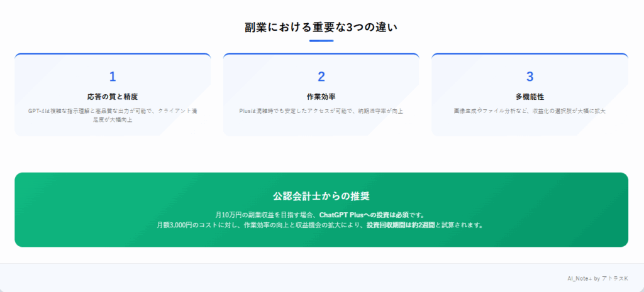Click the 多機能性 card title
The width and height of the screenshot is (644, 292).
click(x=530, y=97)
